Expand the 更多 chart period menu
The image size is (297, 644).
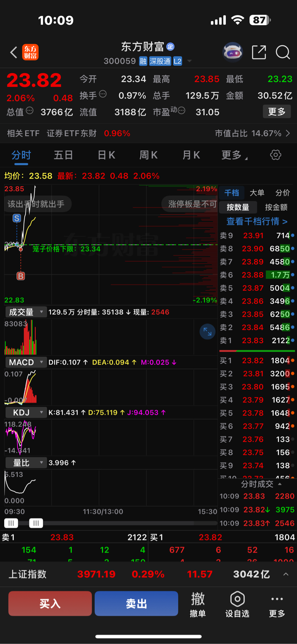coord(234,155)
